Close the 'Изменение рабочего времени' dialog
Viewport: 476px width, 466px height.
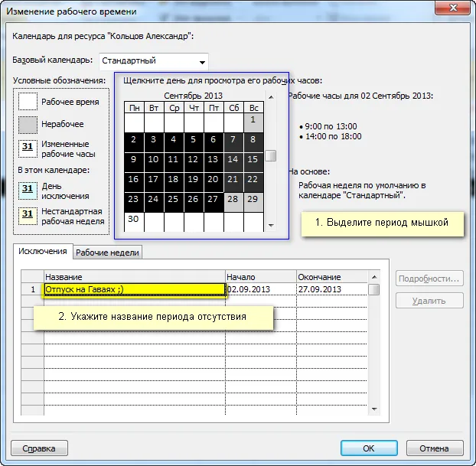(453, 8)
